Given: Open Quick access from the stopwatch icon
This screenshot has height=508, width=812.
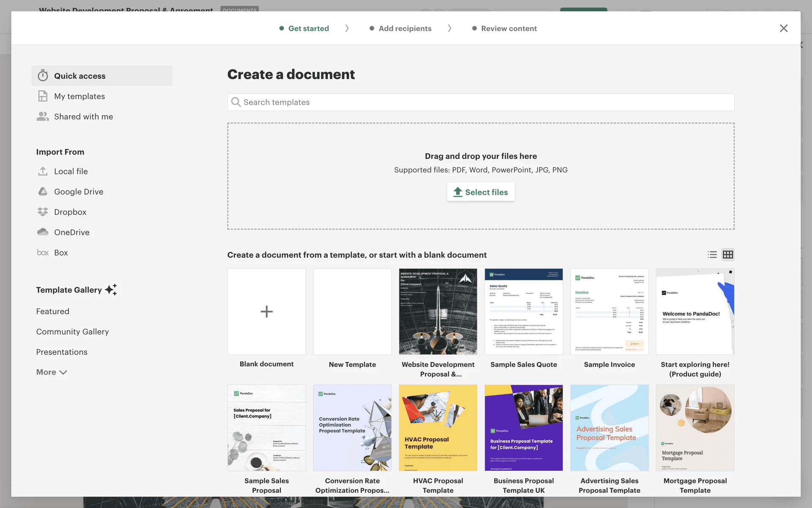Looking at the screenshot, I should click(x=43, y=76).
